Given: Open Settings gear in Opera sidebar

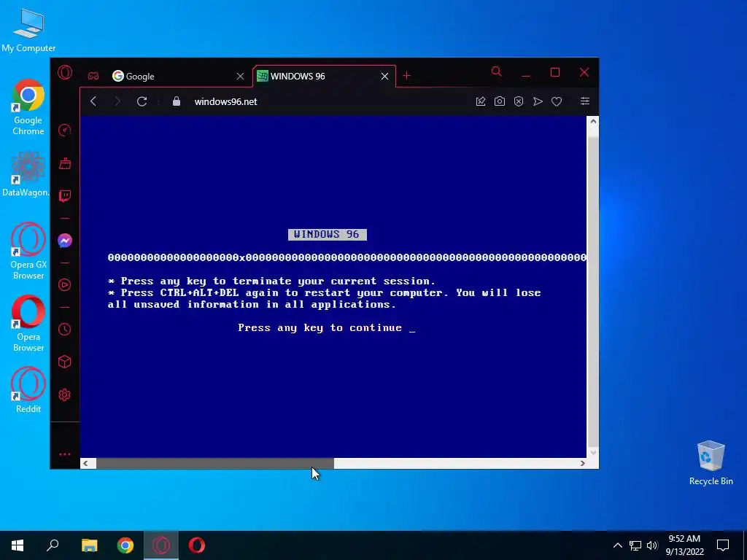Looking at the screenshot, I should coord(65,394).
